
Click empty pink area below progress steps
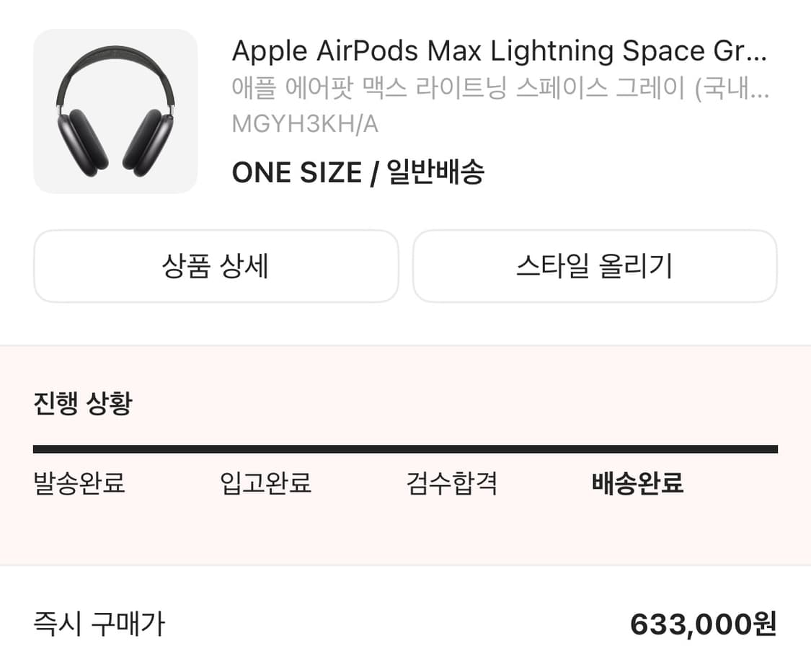tap(405, 534)
